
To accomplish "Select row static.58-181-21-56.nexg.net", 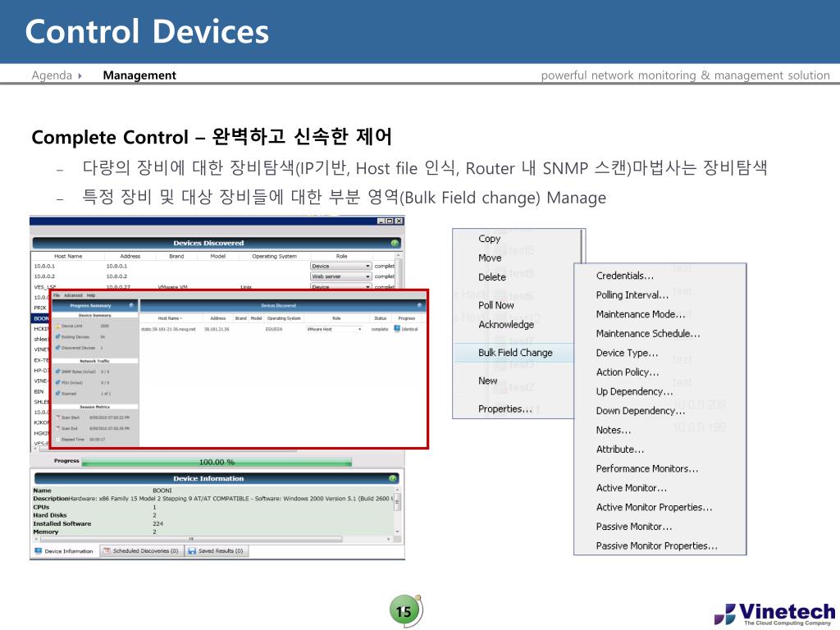I will pyautogui.click(x=281, y=329).
